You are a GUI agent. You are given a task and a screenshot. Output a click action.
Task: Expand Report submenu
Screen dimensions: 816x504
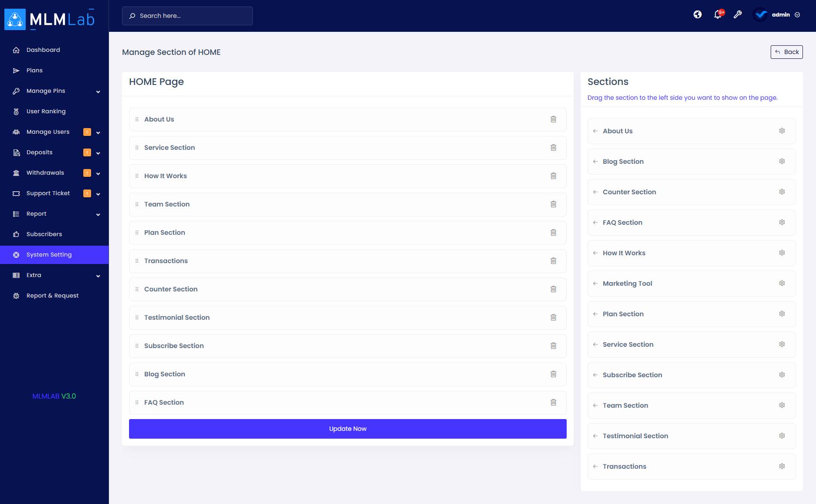point(98,214)
